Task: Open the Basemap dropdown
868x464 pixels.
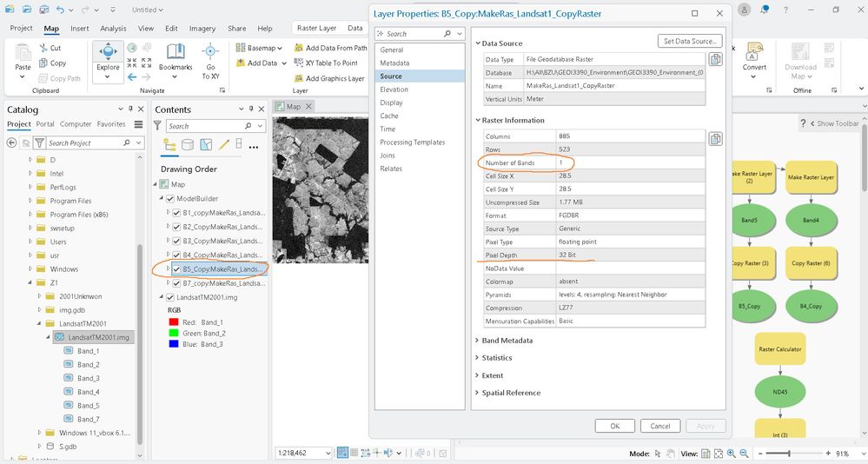Action: pos(261,48)
